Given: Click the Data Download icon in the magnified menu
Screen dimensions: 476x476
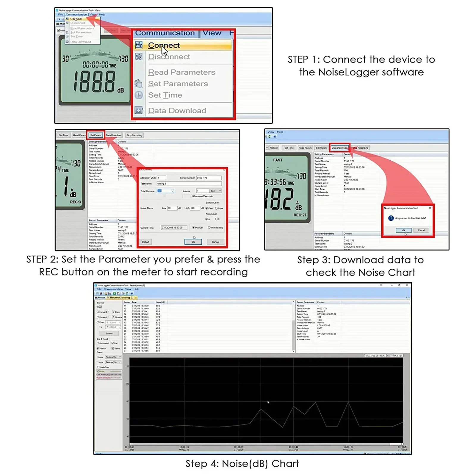Looking at the screenshot, I should pyautogui.click(x=139, y=110).
